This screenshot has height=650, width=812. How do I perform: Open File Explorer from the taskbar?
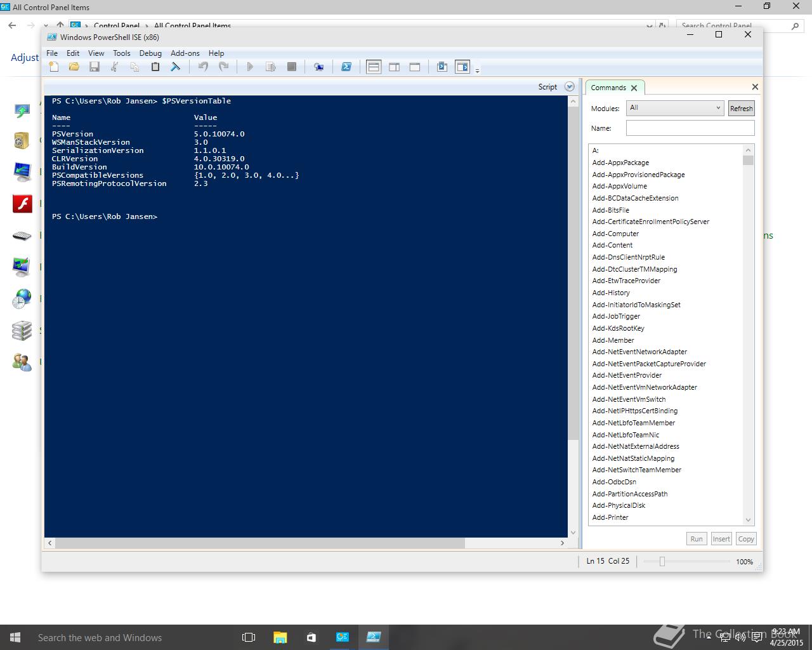(x=280, y=637)
